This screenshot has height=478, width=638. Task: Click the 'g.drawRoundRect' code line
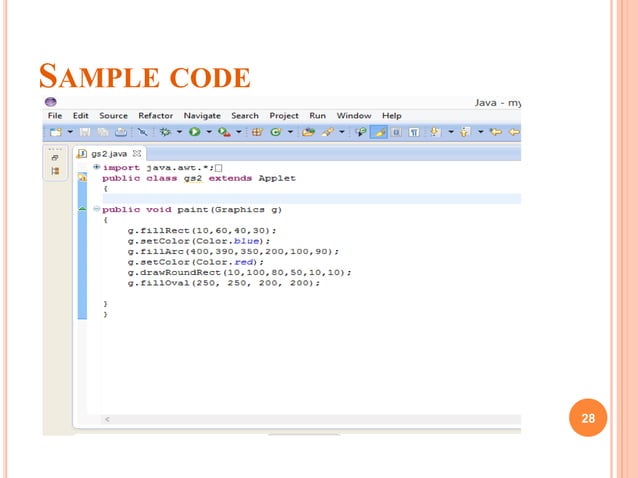[x=239, y=273]
